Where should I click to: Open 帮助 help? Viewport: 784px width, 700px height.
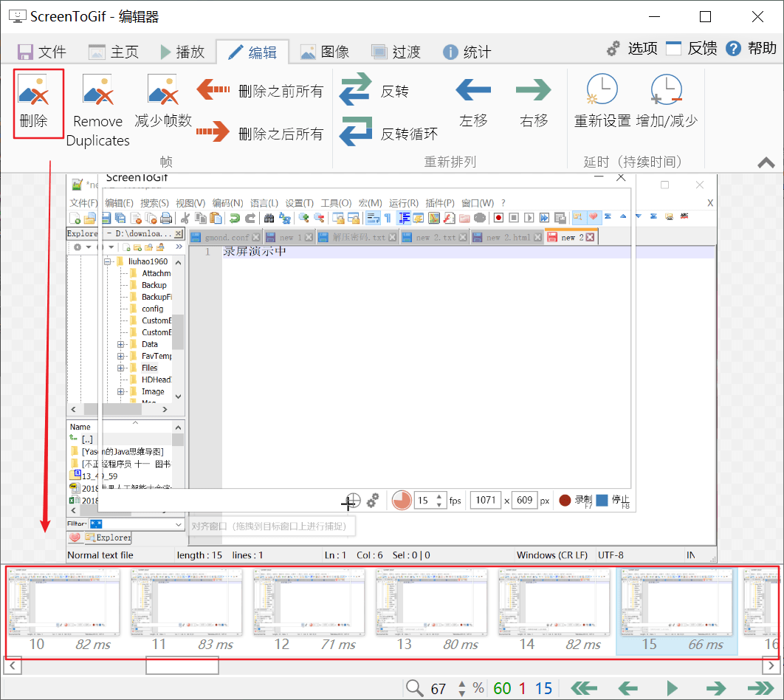(751, 49)
